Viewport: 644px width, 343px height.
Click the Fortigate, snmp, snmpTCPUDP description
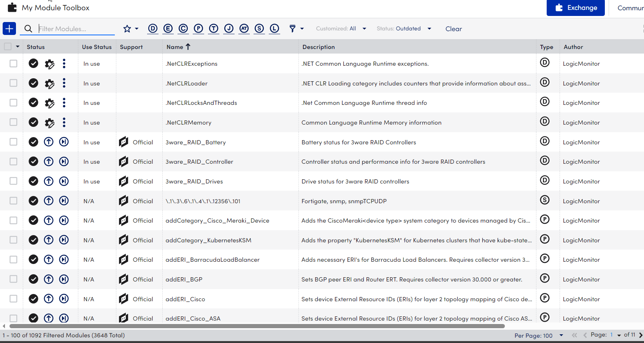pos(344,201)
